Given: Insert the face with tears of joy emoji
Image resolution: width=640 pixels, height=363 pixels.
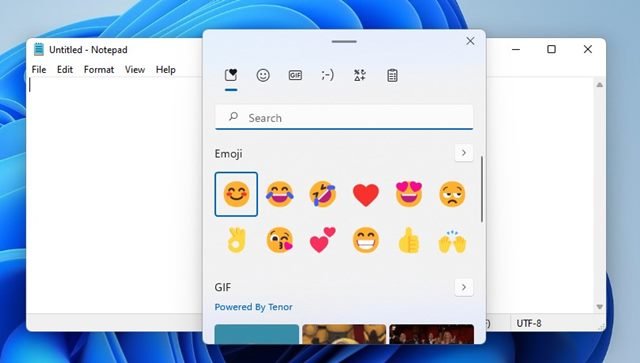Looking at the screenshot, I should tap(280, 194).
